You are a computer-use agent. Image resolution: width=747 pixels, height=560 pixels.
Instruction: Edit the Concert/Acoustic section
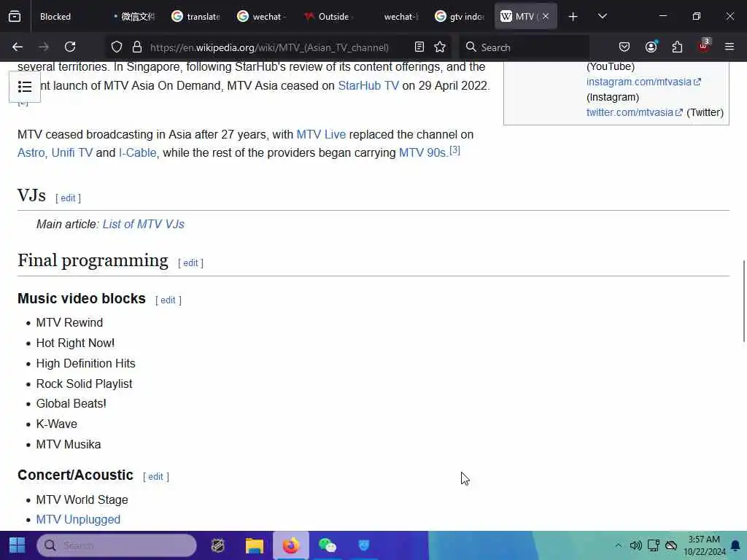[155, 477]
